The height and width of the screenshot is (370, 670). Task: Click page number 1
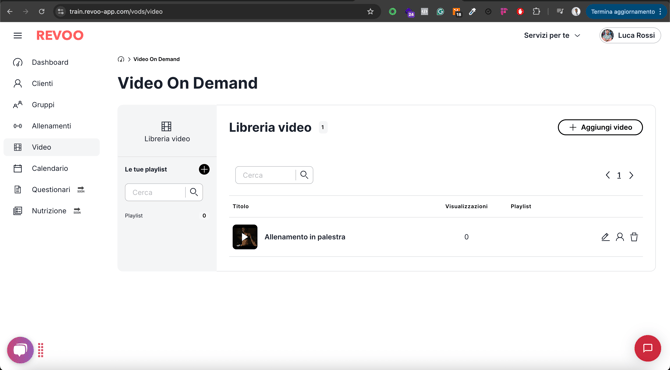click(x=619, y=176)
